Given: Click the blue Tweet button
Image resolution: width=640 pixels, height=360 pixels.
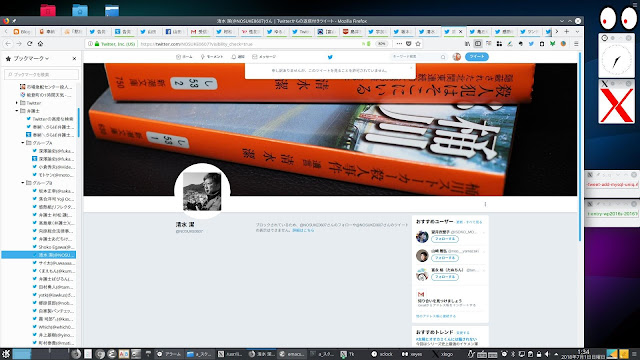Looking at the screenshot, I should (x=477, y=57).
